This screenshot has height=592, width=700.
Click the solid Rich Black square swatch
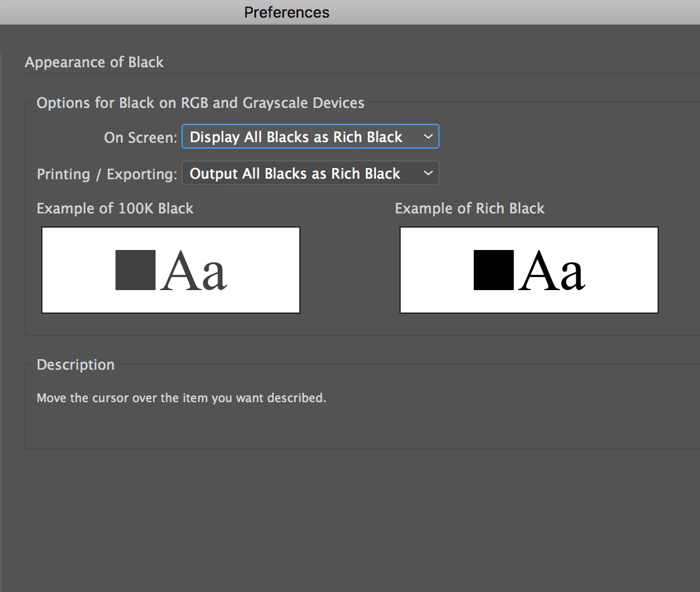click(x=494, y=270)
